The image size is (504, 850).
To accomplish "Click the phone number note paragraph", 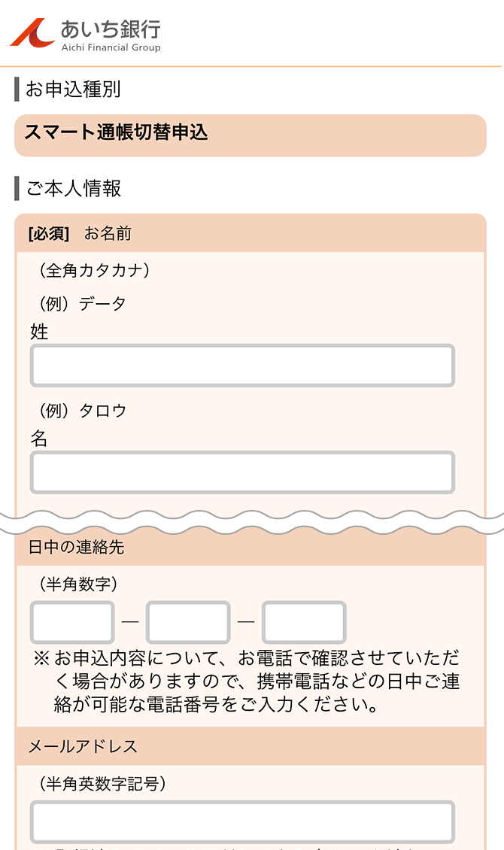I will click(247, 682).
